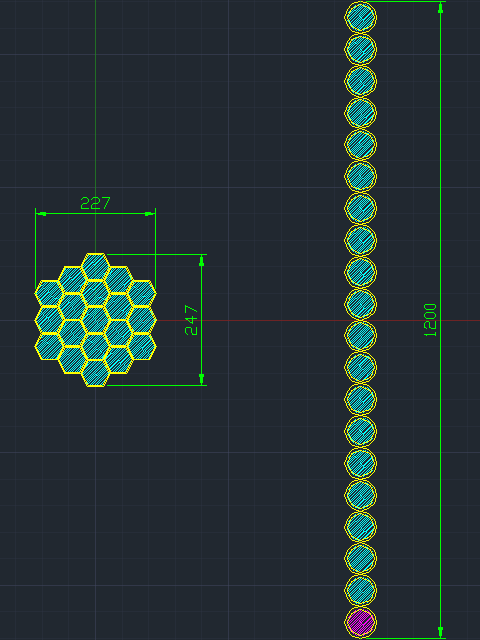Select the bottom hexagon in the rightmost column

pyautogui.click(x=141, y=347)
